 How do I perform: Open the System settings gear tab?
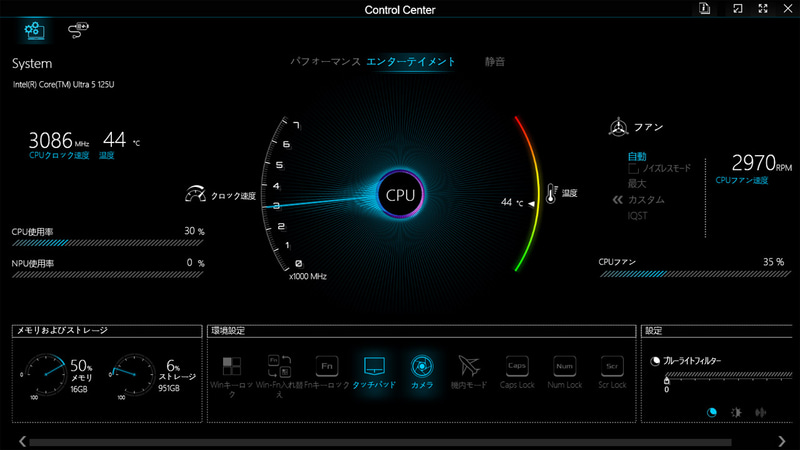click(x=34, y=31)
